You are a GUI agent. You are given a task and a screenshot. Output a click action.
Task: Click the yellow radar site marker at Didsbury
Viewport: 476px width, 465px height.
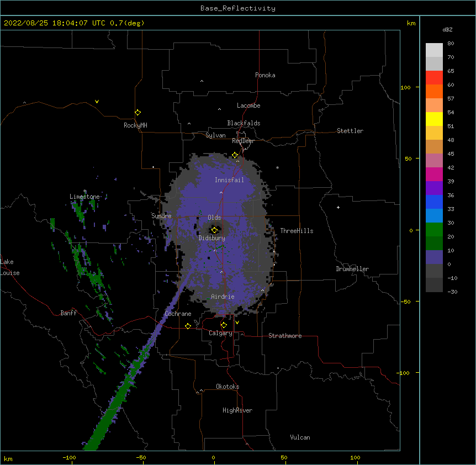tap(214, 230)
